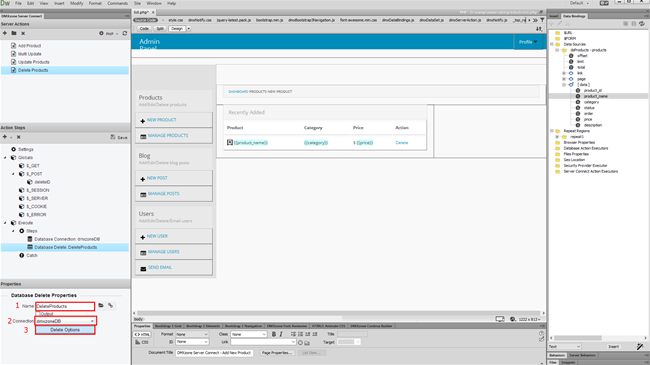650x365 pixels.
Task: Collapse the Globals node
Action: [5, 158]
